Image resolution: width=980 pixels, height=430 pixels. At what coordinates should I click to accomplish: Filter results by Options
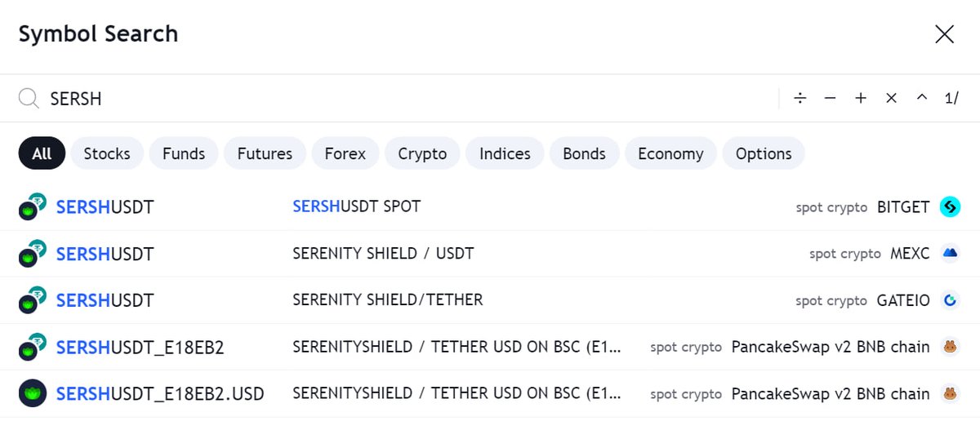click(x=764, y=153)
